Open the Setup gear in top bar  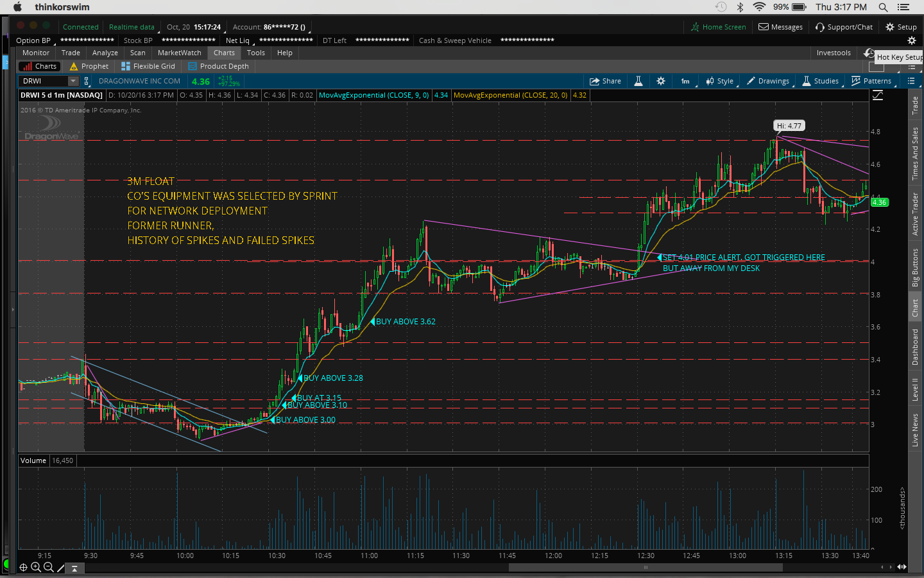pos(901,27)
